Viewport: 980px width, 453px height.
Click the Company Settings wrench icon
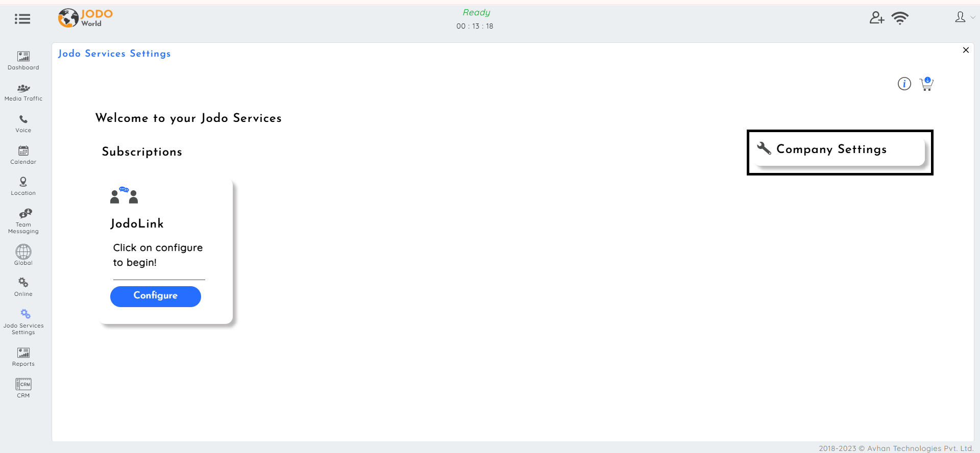pyautogui.click(x=764, y=148)
